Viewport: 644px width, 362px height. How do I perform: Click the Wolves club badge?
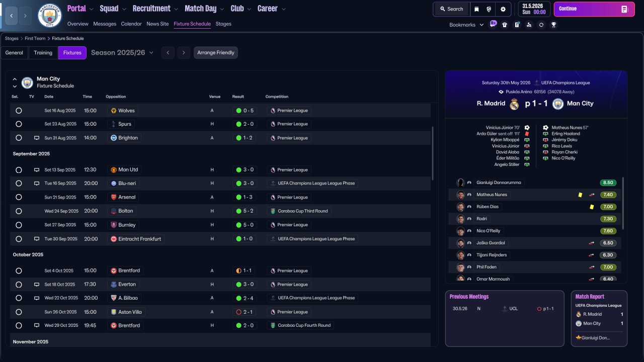click(114, 111)
